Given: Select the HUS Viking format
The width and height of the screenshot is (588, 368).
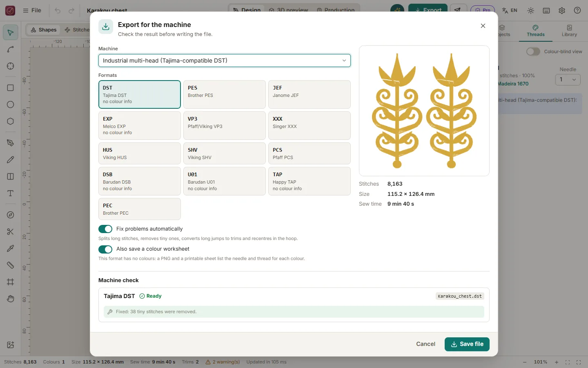Looking at the screenshot, I should pos(140,153).
